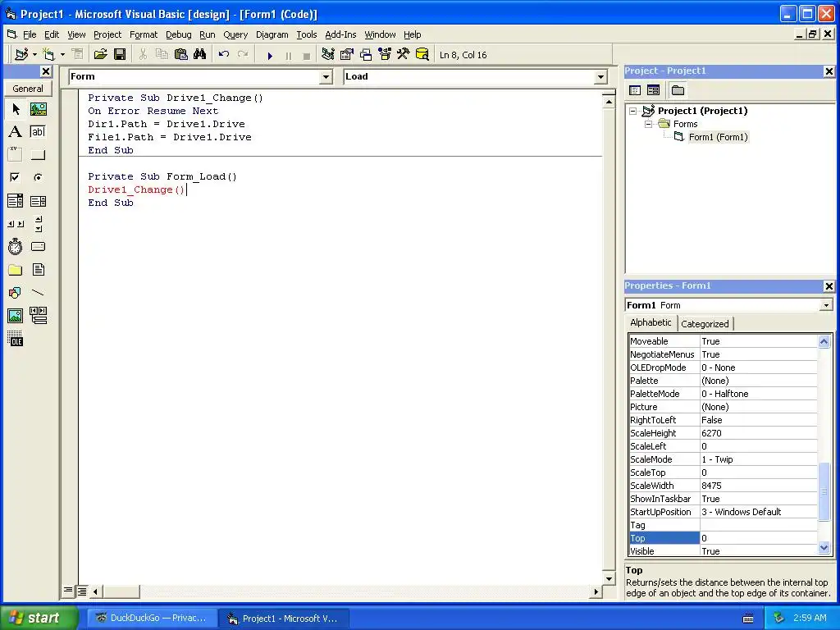840x630 pixels.
Task: Click Project1 Visual Basic taskbar button
Action: tap(283, 619)
